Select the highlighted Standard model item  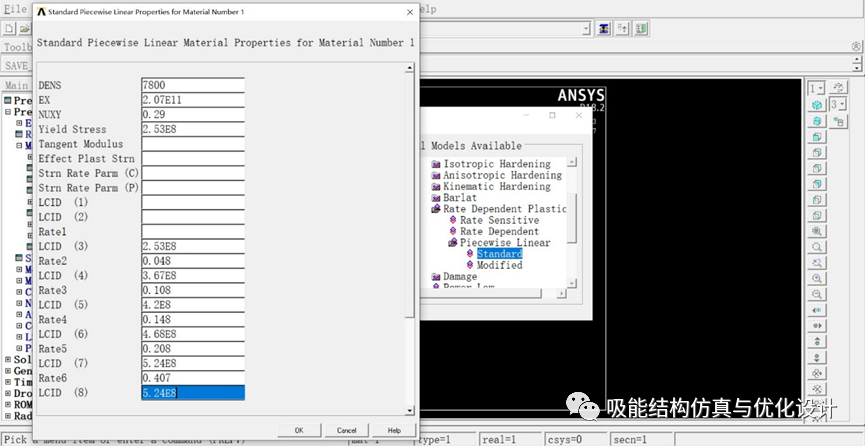pos(499,254)
